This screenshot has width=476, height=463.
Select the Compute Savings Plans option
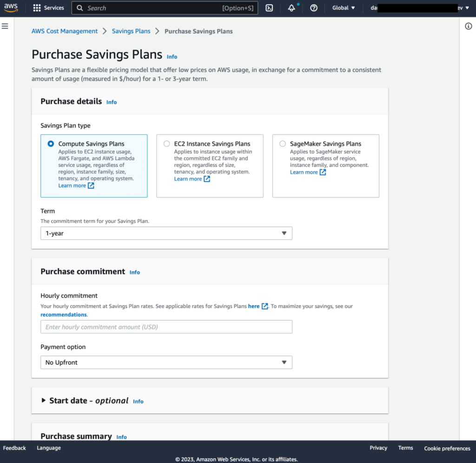click(x=50, y=143)
